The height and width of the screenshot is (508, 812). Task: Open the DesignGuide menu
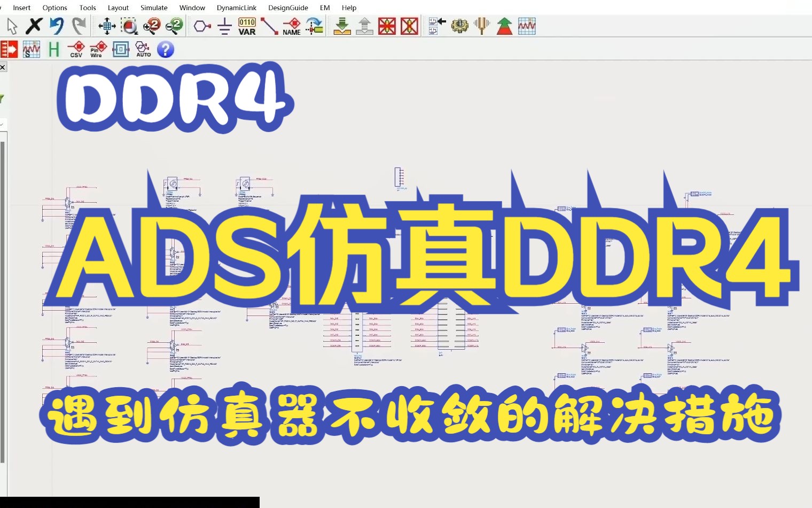click(x=288, y=7)
